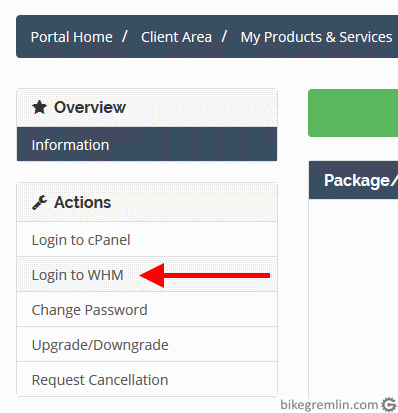Click the red arrow annotation
Viewport: 398px width, 413px height.
click(205, 275)
